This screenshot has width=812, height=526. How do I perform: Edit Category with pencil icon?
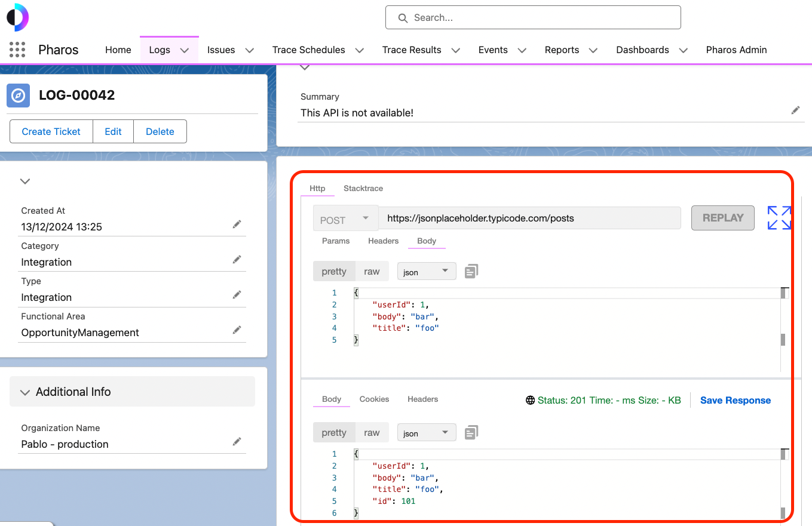(x=237, y=259)
